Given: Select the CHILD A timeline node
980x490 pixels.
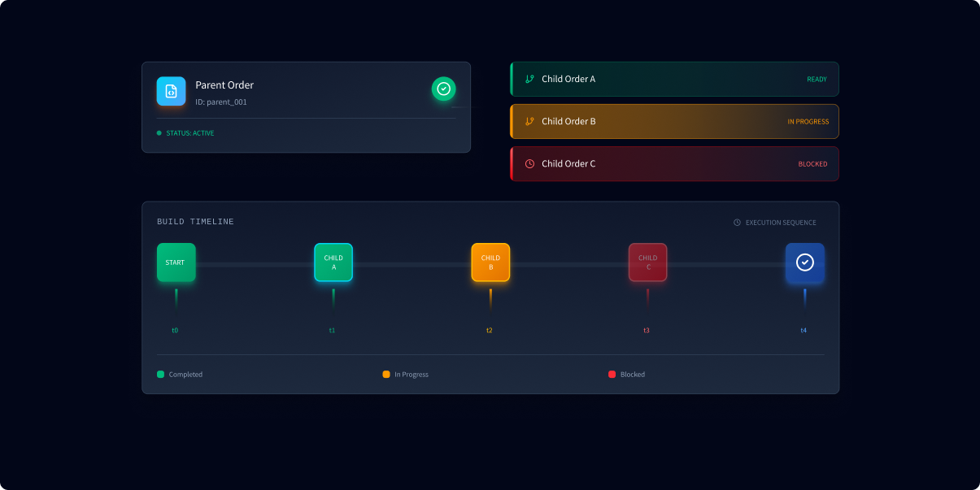Looking at the screenshot, I should tap(333, 262).
